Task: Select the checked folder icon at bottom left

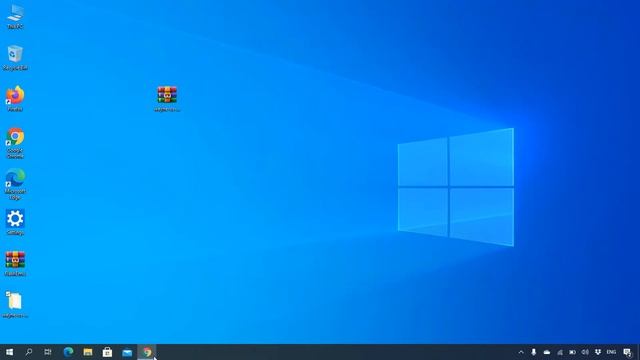Action: (x=15, y=304)
